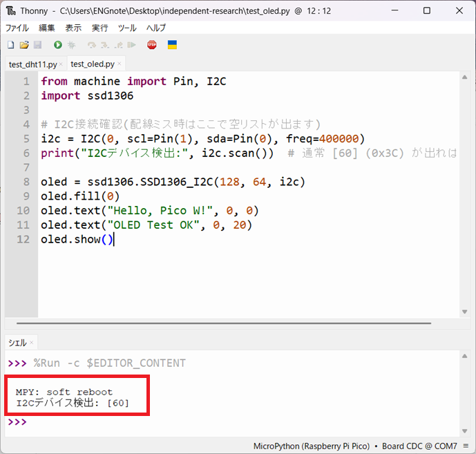Click 'from machine import' code on line 1

coord(104,82)
